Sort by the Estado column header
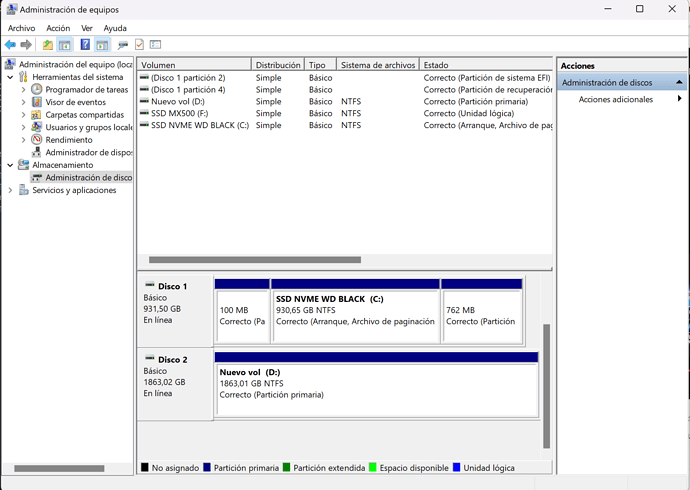 point(486,65)
